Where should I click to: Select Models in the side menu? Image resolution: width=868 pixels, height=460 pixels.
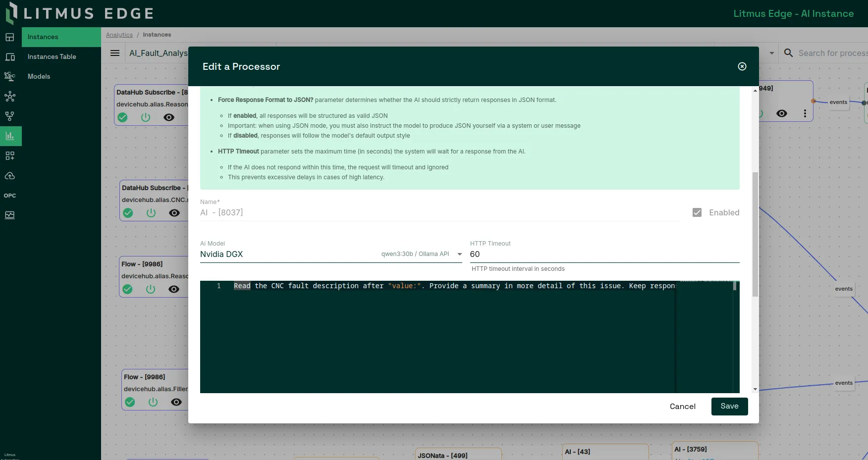61,77
